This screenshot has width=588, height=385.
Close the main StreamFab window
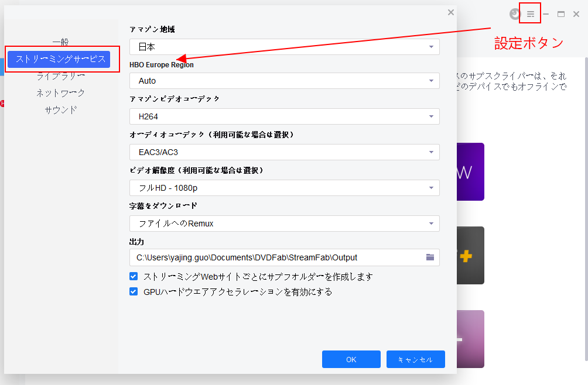pyautogui.click(x=576, y=14)
